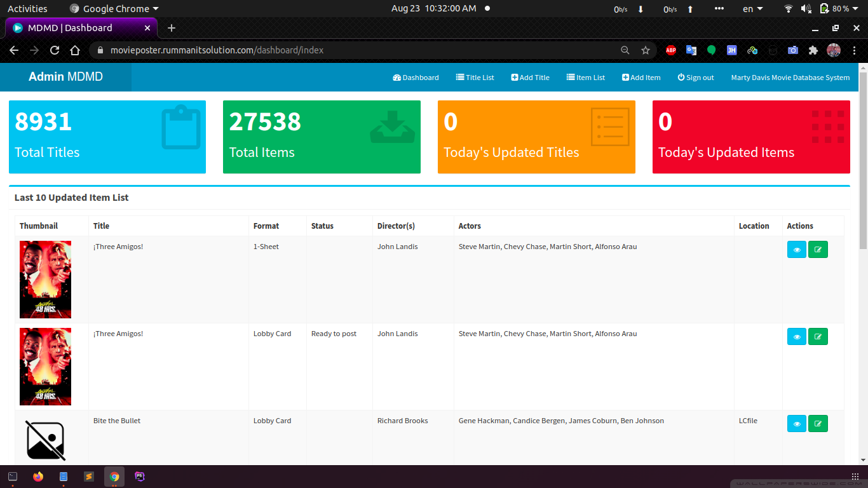Click the Admin MDMD brand link

click(x=65, y=77)
